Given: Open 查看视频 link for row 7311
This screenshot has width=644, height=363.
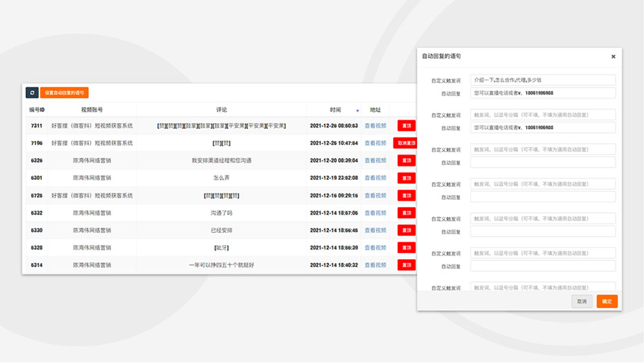Looking at the screenshot, I should [x=375, y=126].
